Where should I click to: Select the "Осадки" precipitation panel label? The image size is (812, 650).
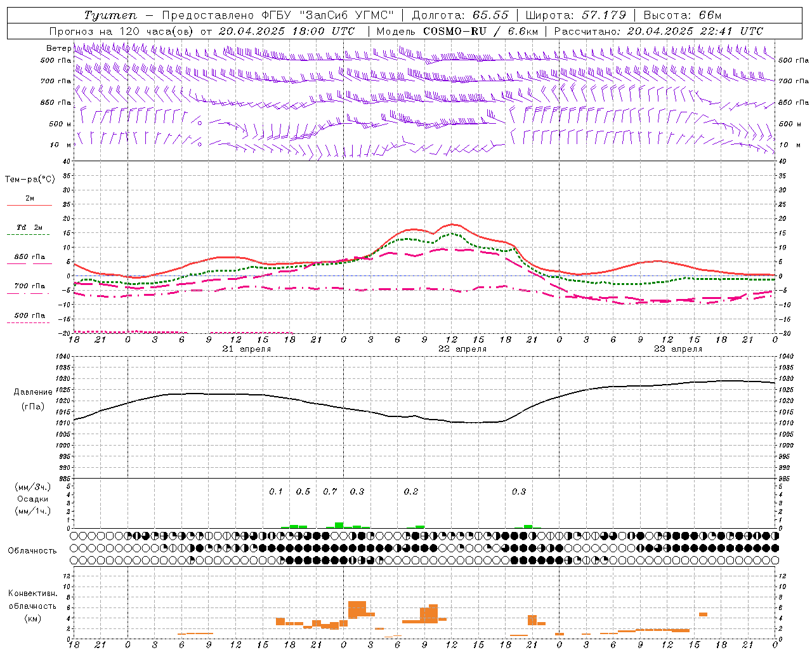[x=33, y=499]
